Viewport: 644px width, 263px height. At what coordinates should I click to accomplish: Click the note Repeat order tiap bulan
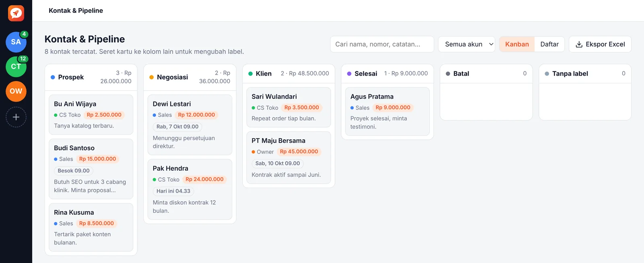284,118
